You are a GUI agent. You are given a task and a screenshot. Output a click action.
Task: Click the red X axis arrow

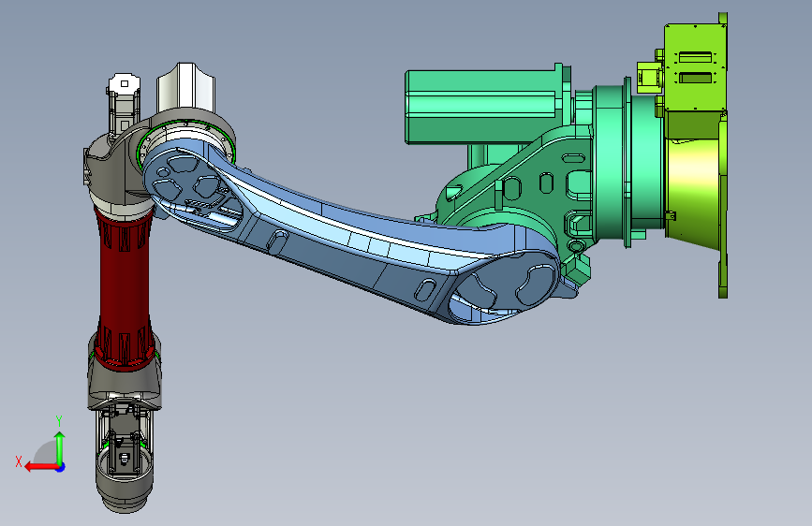(40, 467)
